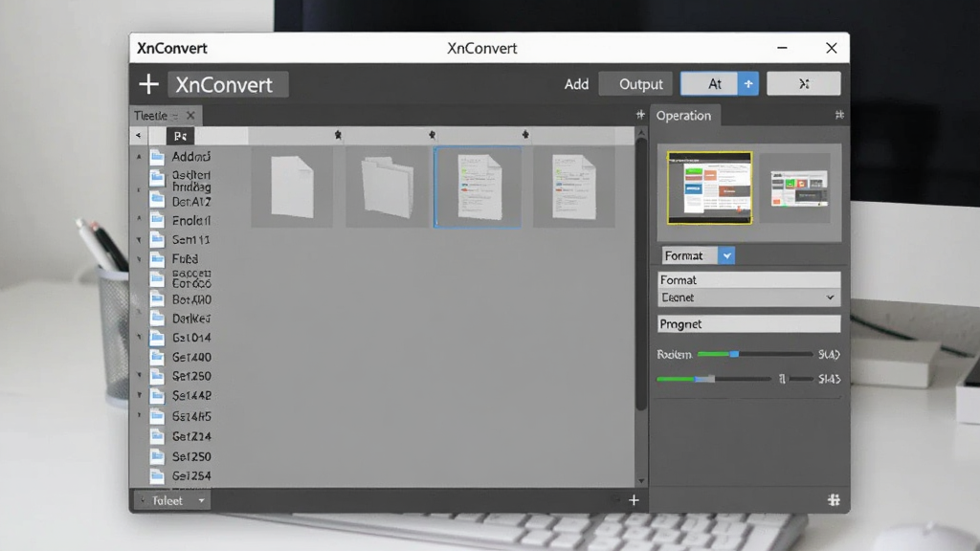Select the yellow-bordered preview thumbnail
Viewport: 980px width, 551px height.
[709, 187]
